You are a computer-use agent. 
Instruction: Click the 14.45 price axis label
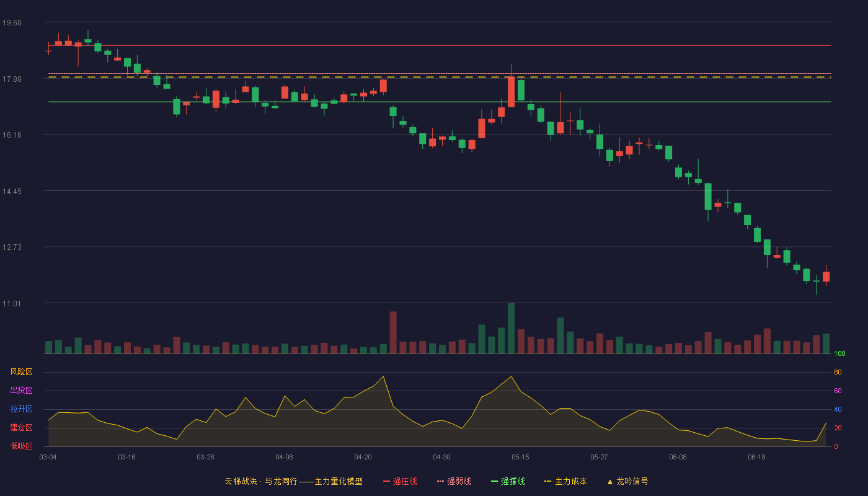click(12, 192)
